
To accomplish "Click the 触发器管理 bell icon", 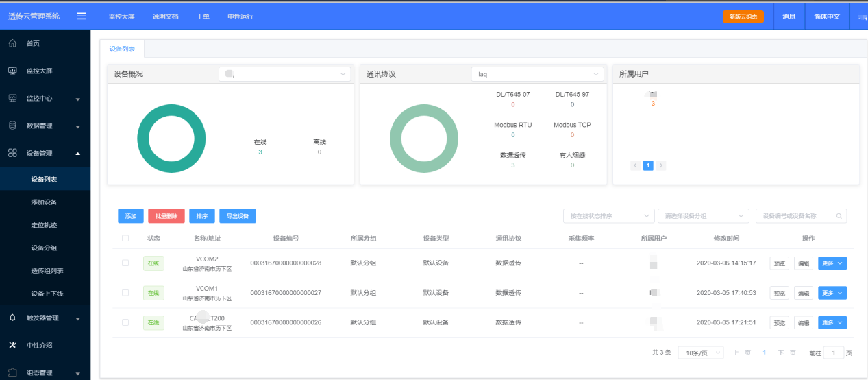I will (12, 318).
